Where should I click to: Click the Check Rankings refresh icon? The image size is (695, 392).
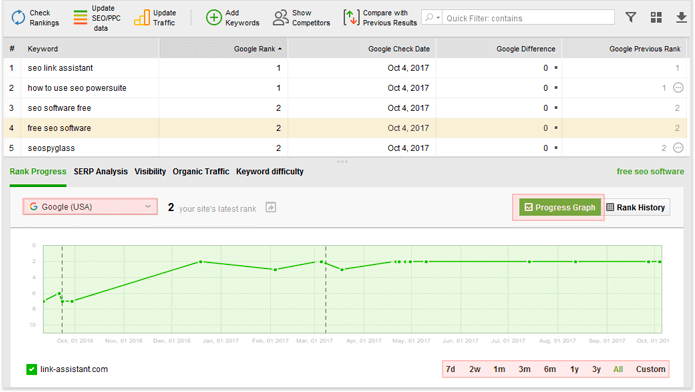18,18
